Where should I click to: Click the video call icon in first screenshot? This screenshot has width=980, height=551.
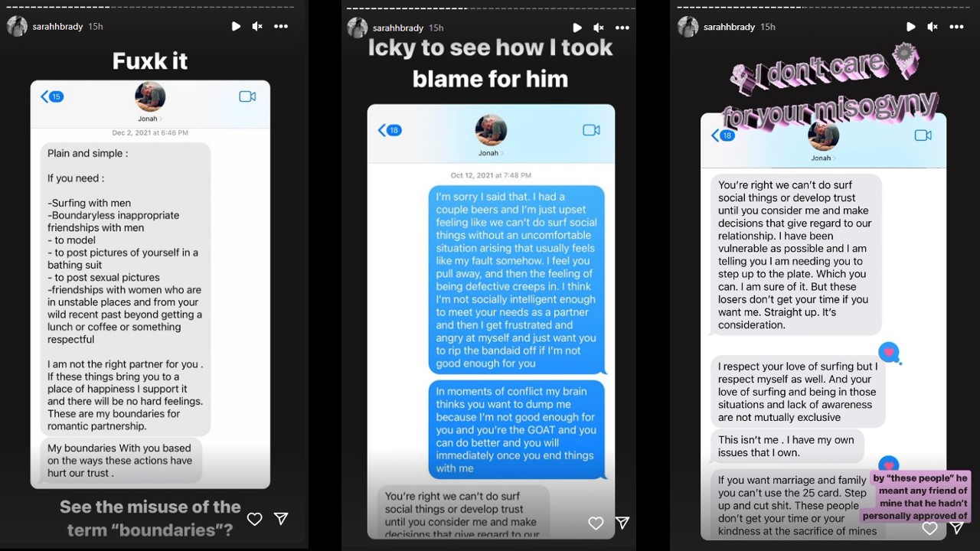tap(247, 96)
